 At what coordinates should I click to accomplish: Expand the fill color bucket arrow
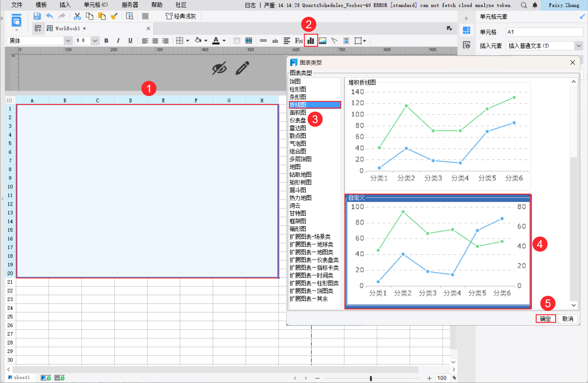(x=206, y=41)
